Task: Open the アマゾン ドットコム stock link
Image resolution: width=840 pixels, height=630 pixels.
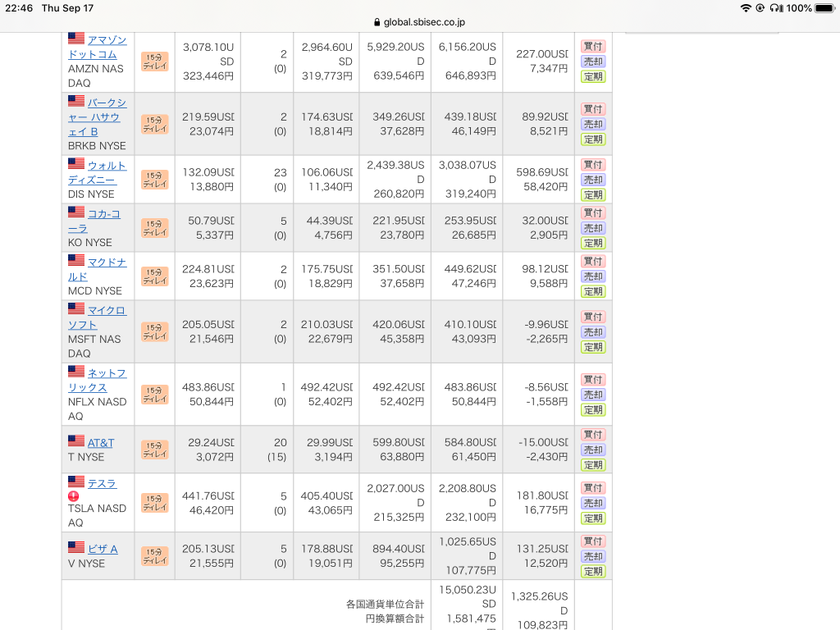Action: (x=97, y=47)
